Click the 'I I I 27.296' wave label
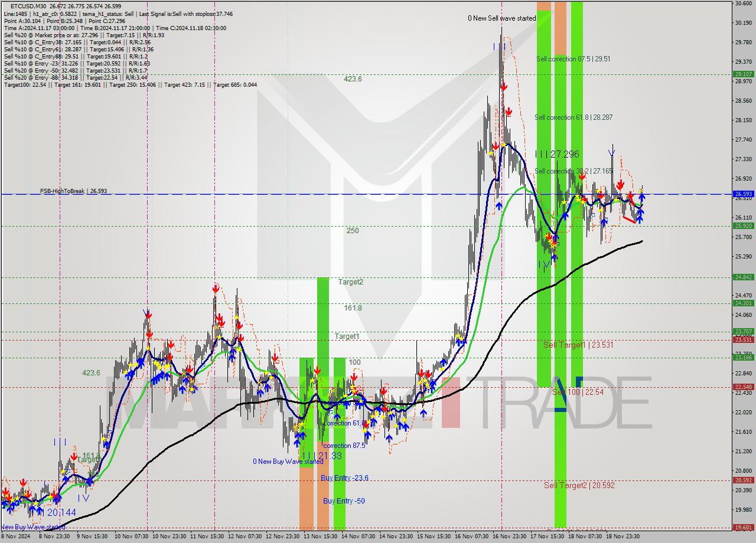This screenshot has width=756, height=543. [x=557, y=154]
